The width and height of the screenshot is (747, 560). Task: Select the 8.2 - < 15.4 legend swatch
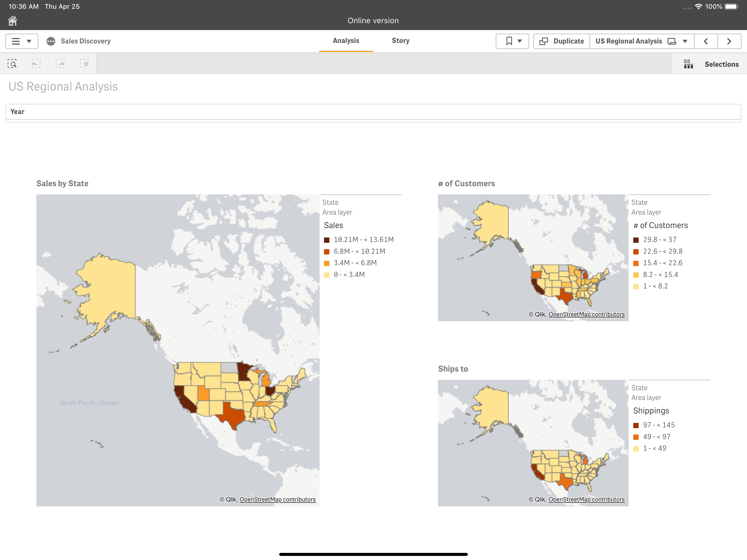[636, 275]
